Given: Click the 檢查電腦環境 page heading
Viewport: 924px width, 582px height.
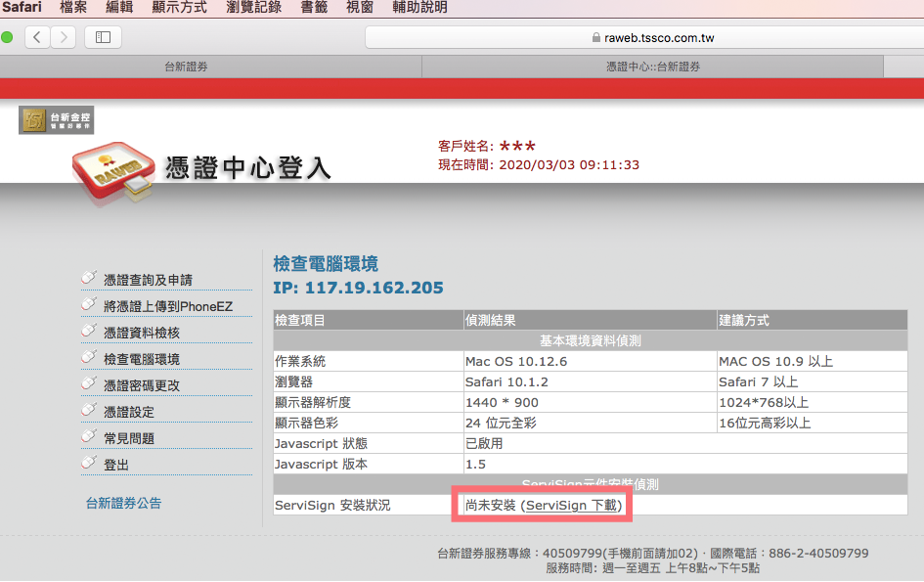Looking at the screenshot, I should [326, 263].
